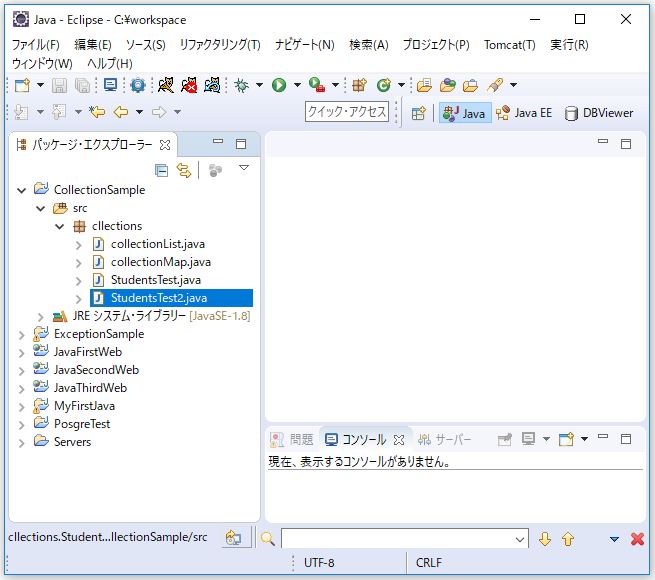Open the Tomcat(T) menu

(510, 45)
